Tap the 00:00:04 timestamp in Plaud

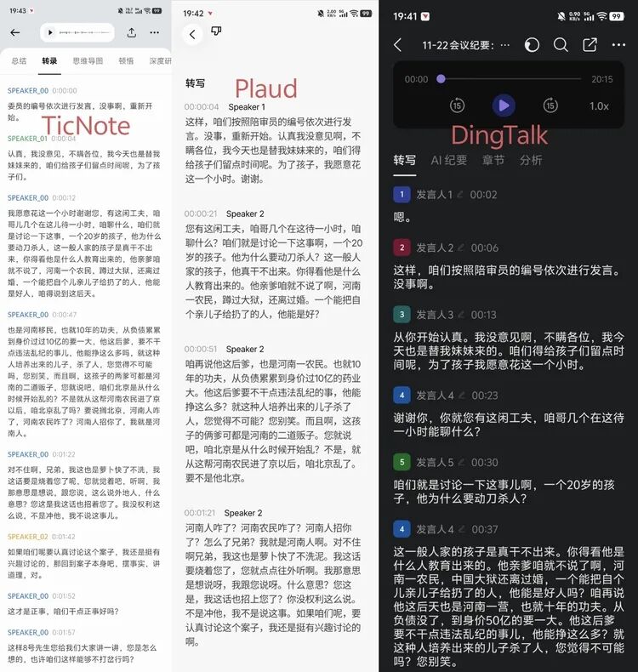pyautogui.click(x=202, y=107)
